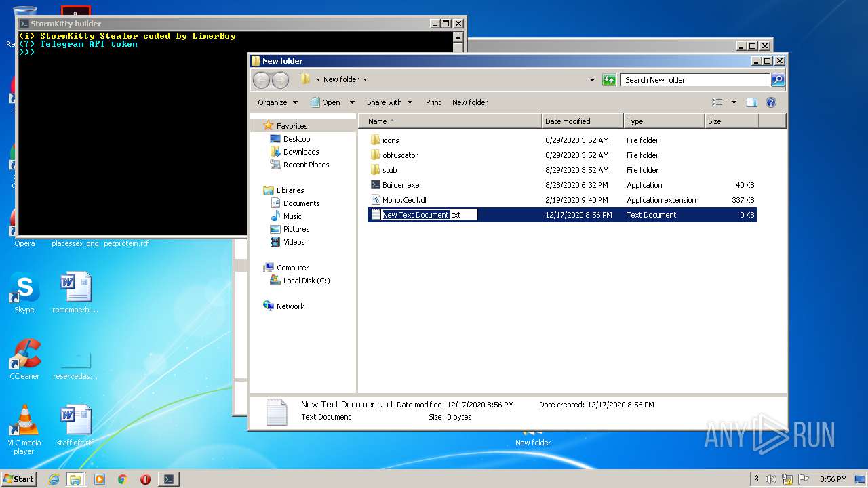
Task: Open the Explorer help icon
Action: (x=770, y=102)
